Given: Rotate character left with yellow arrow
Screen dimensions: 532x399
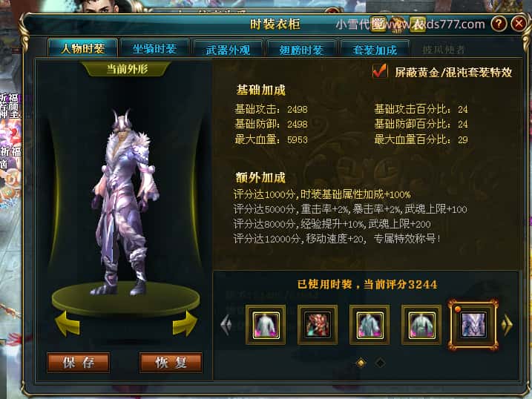Looking at the screenshot, I should 68,323.
